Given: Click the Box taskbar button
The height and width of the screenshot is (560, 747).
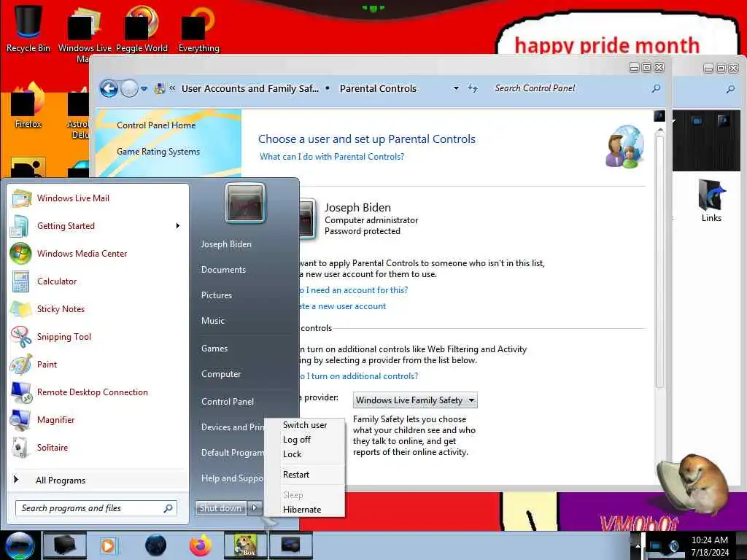Looking at the screenshot, I should coord(247,545).
